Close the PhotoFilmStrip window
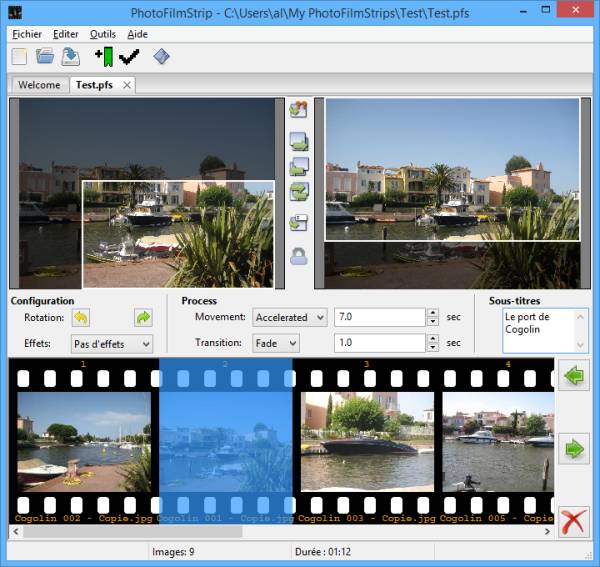The image size is (600, 567). click(x=576, y=10)
